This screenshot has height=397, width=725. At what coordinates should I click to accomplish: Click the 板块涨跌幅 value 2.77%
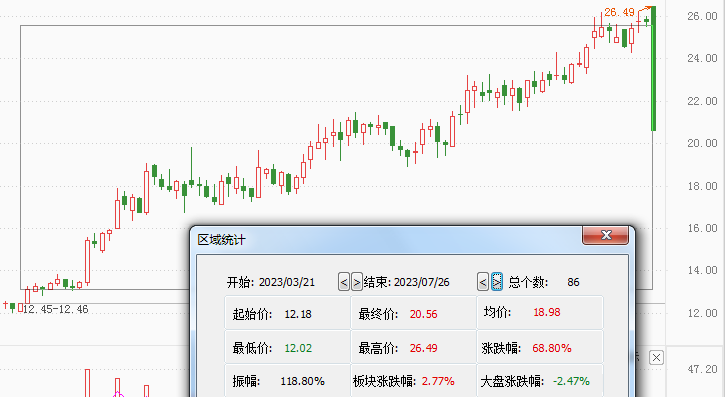[438, 381]
